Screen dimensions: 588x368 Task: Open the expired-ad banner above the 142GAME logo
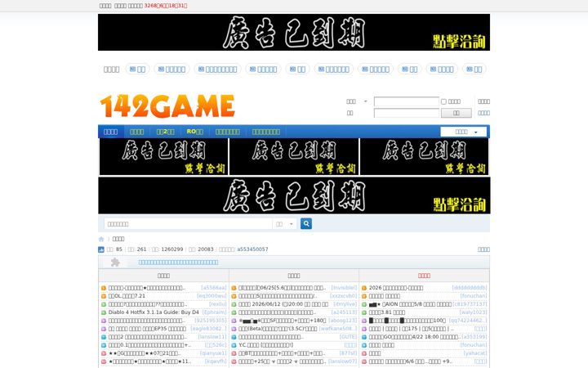294,32
